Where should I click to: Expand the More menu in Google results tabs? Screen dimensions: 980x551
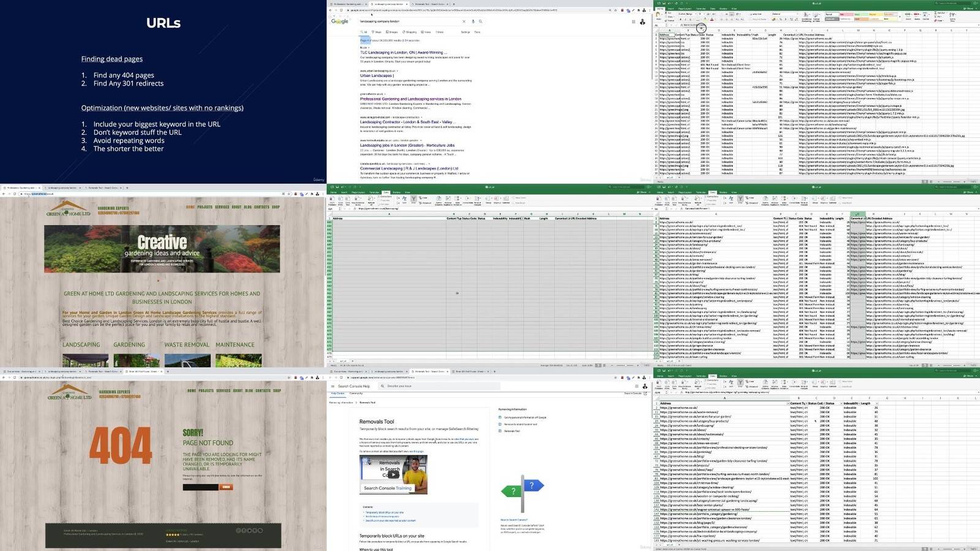[x=440, y=32]
